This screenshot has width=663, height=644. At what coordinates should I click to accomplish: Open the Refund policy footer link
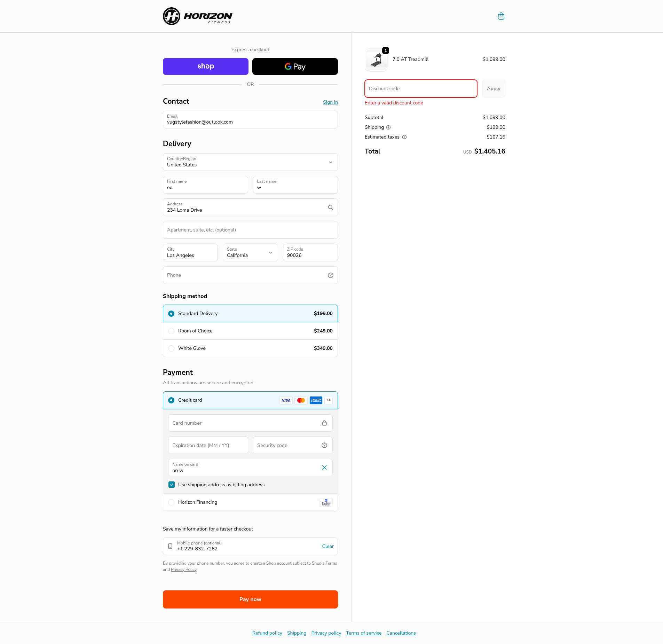click(267, 633)
